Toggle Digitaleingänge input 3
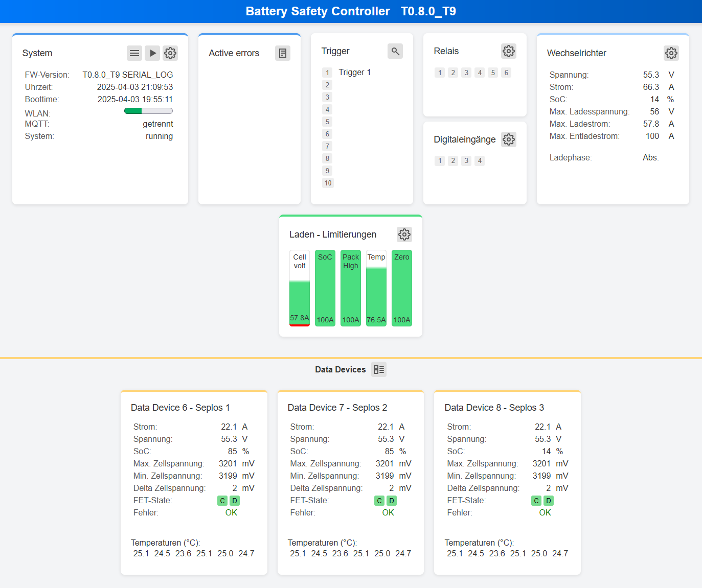This screenshot has height=588, width=702. click(x=466, y=161)
